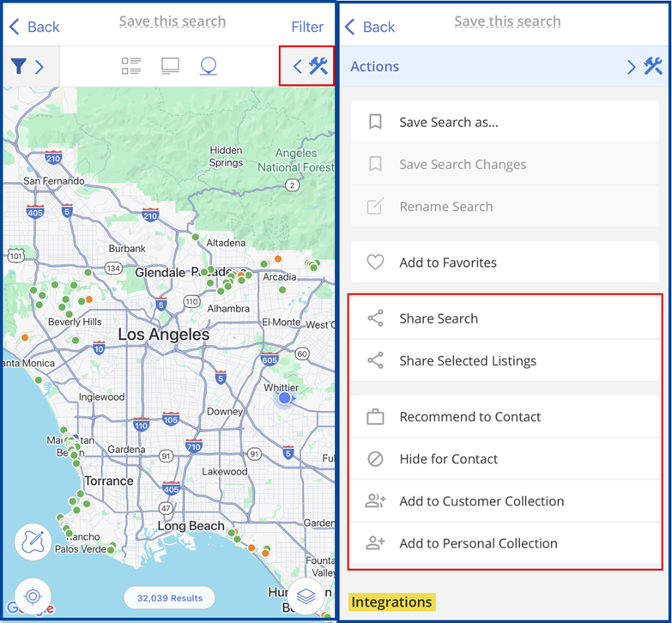Image resolution: width=672 pixels, height=623 pixels.
Task: Open the tools panel wrench icon
Action: pyautogui.click(x=318, y=66)
